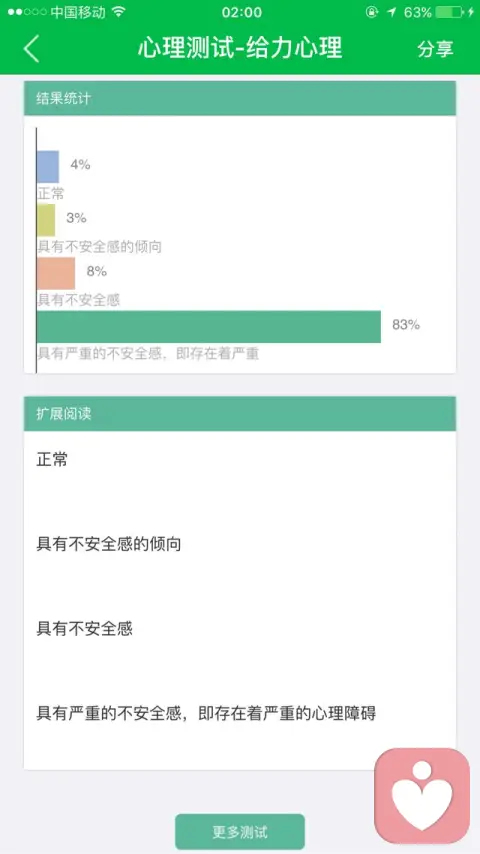Image resolution: width=480 pixels, height=854 pixels.
Task: Open the 扩展阅读 section header
Action: [240, 413]
